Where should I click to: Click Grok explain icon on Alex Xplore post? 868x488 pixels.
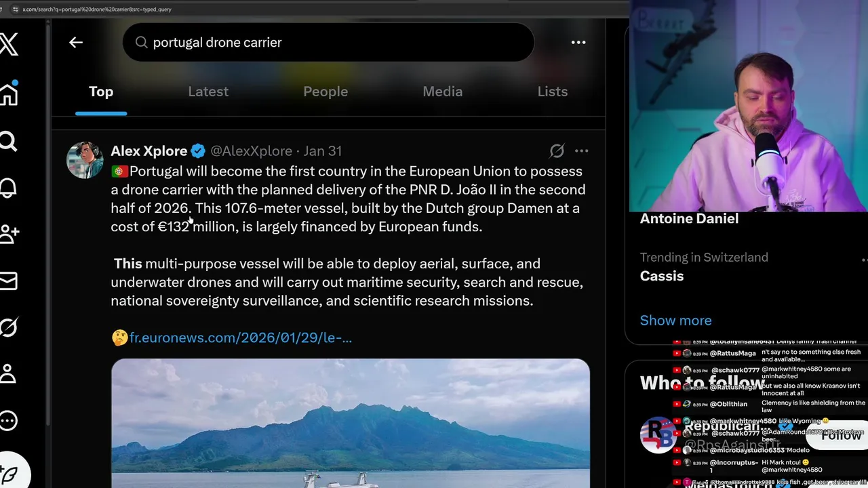coord(557,150)
